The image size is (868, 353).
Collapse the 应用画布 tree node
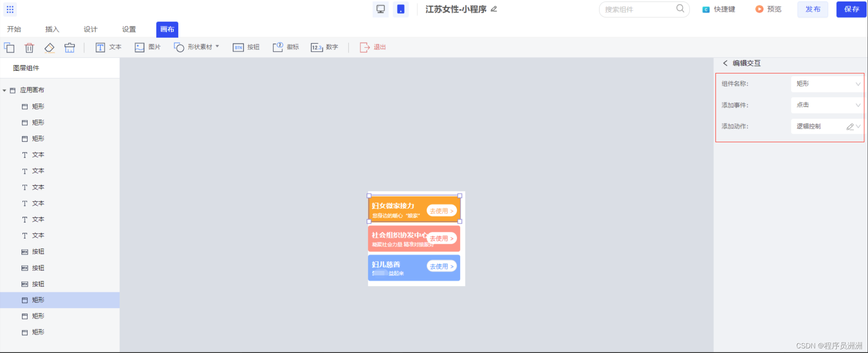pyautogui.click(x=5, y=90)
